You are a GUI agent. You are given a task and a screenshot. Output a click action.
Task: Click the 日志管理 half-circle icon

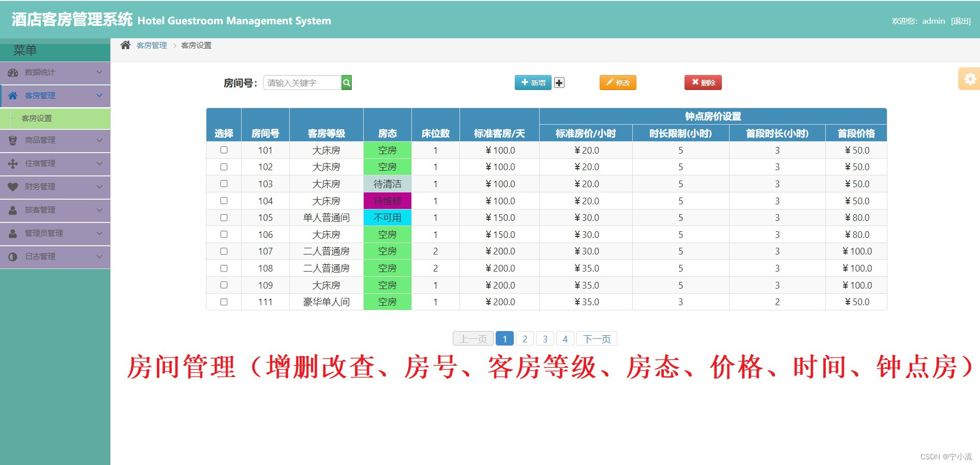[13, 257]
